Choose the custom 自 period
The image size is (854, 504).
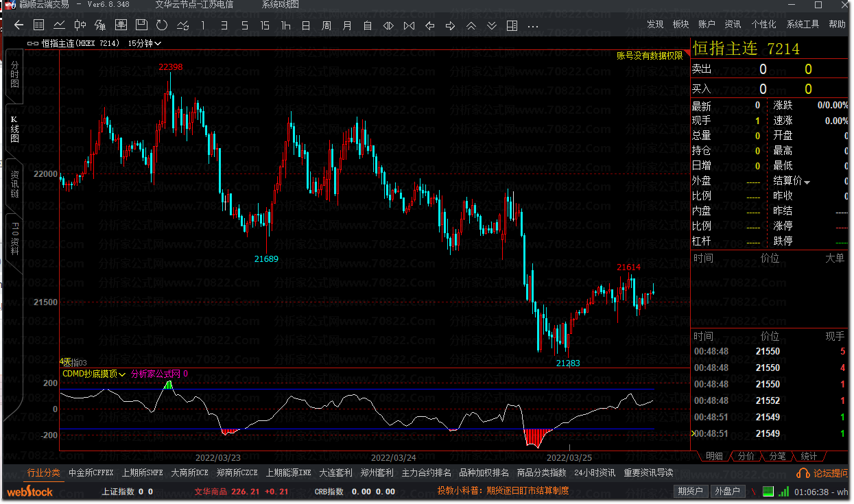pos(368,25)
